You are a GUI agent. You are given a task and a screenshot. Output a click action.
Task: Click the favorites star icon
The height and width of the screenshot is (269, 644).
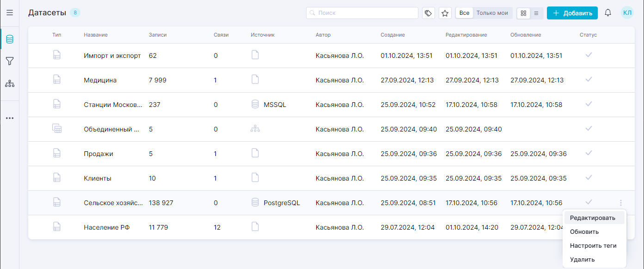(x=445, y=13)
